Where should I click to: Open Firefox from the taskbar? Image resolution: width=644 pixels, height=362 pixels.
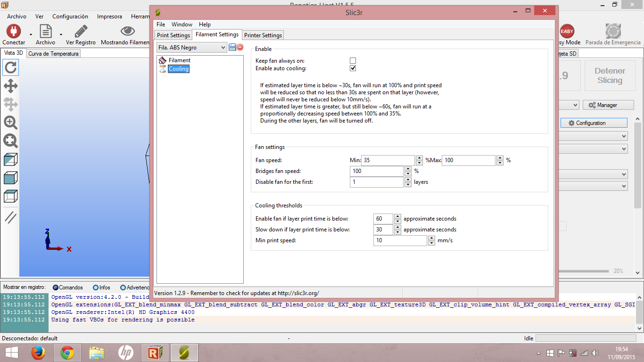point(38,353)
